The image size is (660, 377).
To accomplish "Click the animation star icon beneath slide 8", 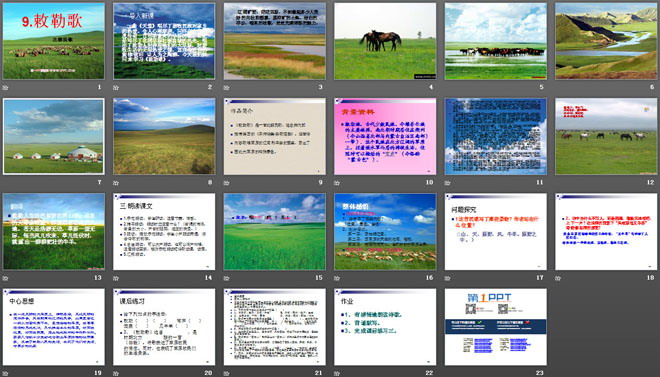I will (116, 183).
